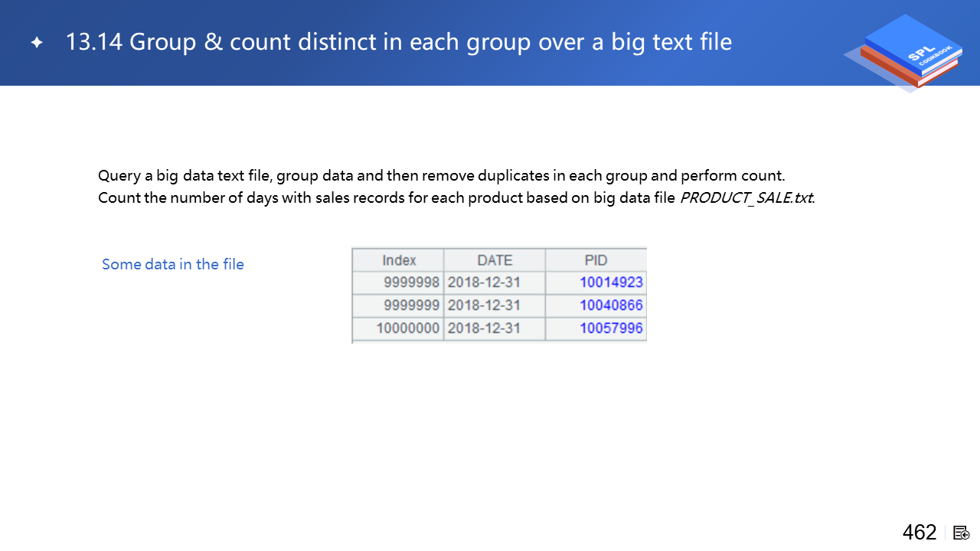Click the star bullet before the title
980x551 pixels.
pos(37,43)
